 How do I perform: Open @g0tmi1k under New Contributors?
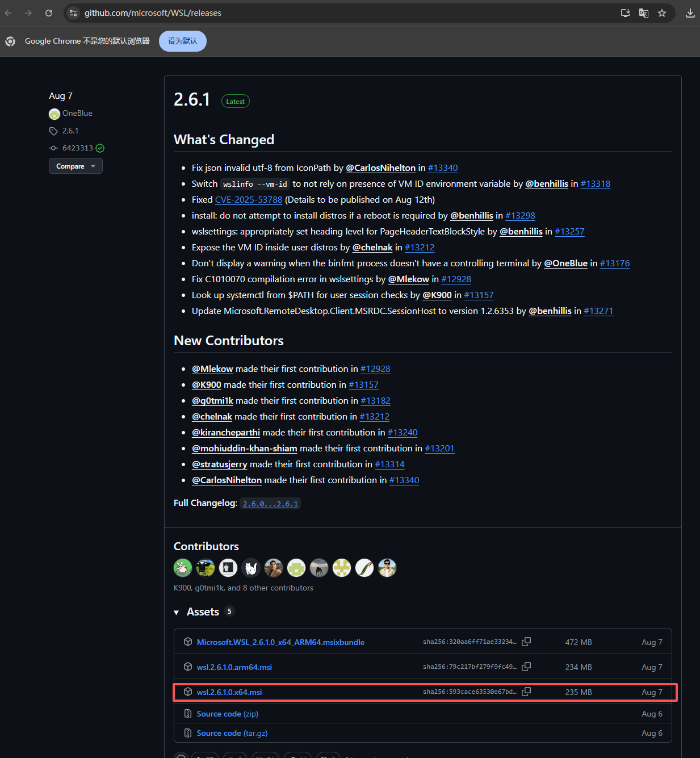pos(212,401)
